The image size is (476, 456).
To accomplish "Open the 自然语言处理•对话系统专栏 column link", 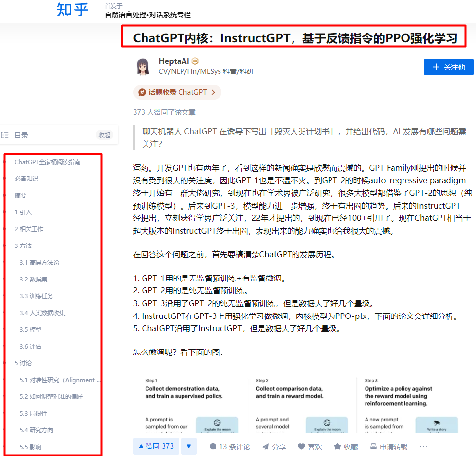I will pos(148,15).
